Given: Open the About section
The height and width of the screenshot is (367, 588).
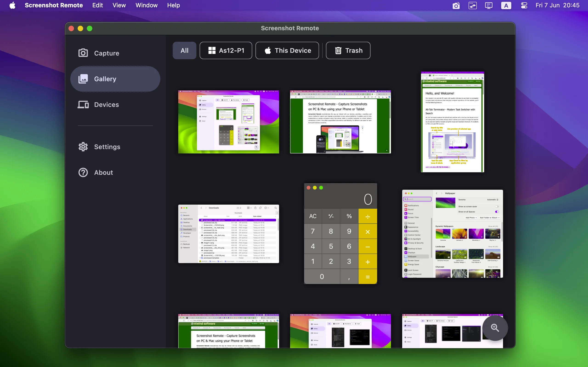Looking at the screenshot, I should (103, 172).
